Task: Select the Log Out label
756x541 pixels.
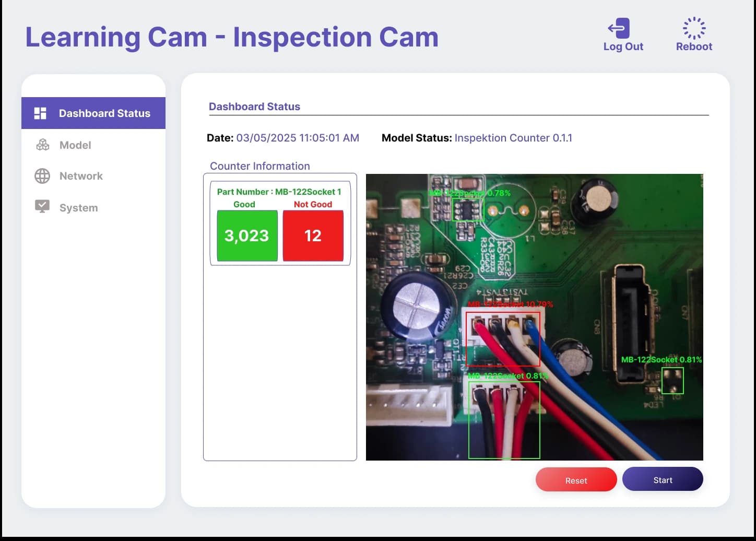Action: (x=623, y=46)
